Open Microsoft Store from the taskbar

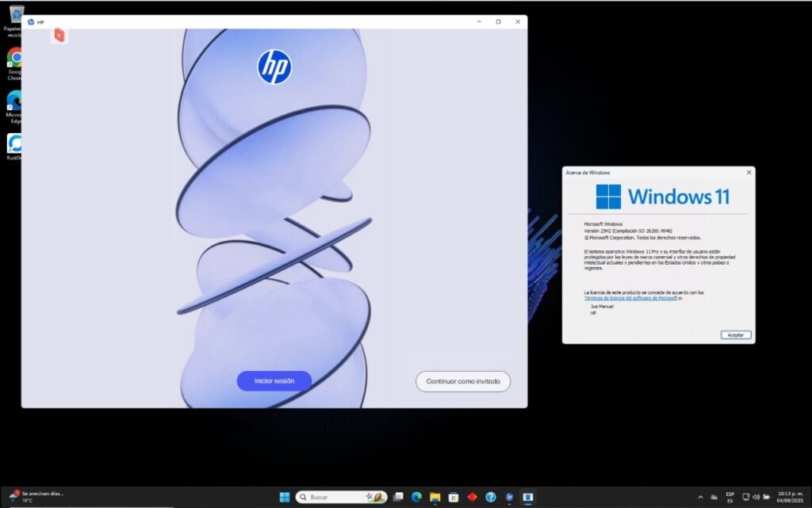pyautogui.click(x=454, y=497)
